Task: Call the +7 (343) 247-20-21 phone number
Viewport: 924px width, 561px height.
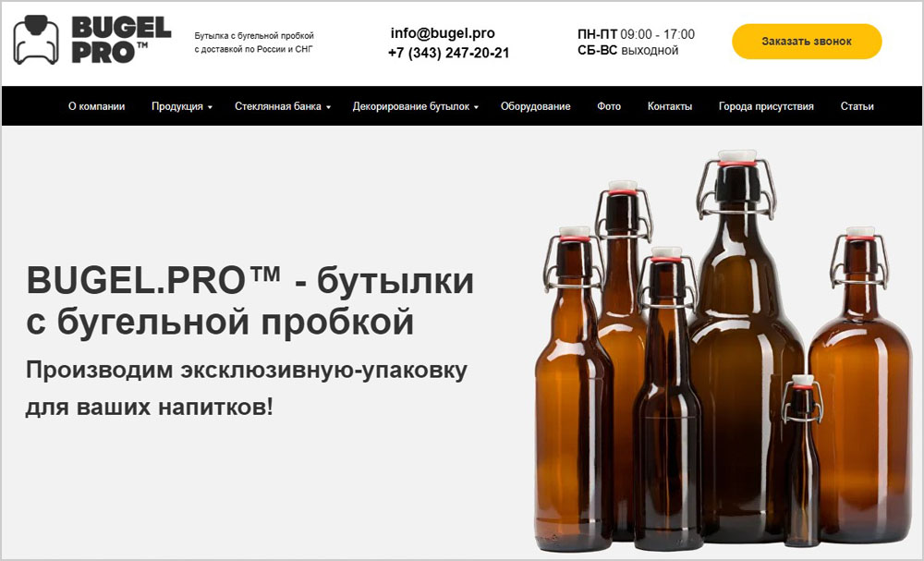Action: point(448,53)
